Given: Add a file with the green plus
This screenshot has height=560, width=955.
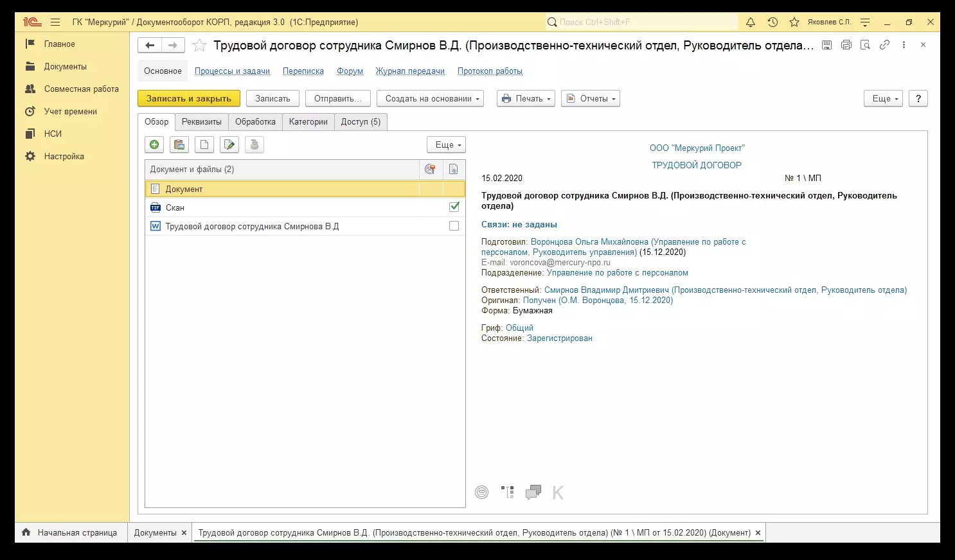Looking at the screenshot, I should click(x=154, y=144).
